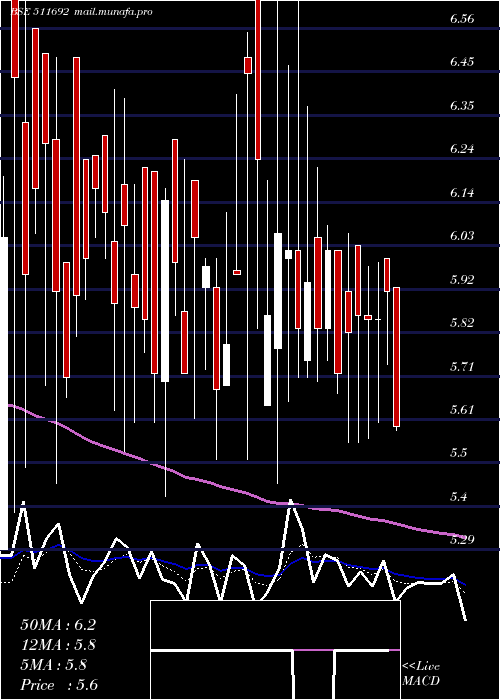Click the '50MA : 6.2' readout

click(58, 625)
